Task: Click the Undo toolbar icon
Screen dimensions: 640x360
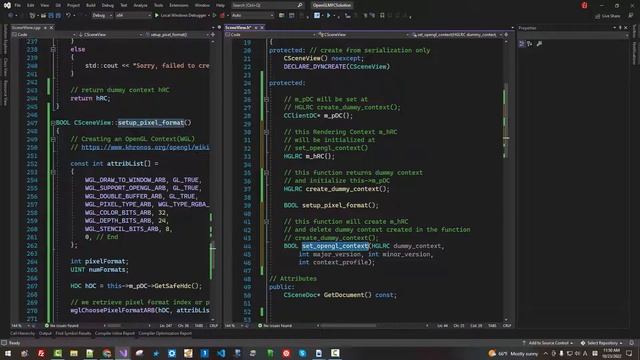Action: click(68, 16)
